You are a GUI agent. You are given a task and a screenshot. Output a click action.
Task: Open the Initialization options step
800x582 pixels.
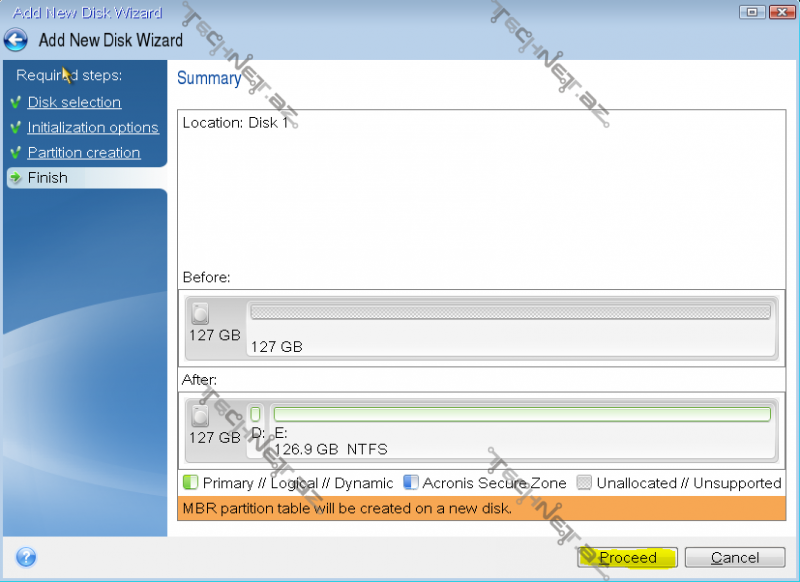tap(93, 127)
